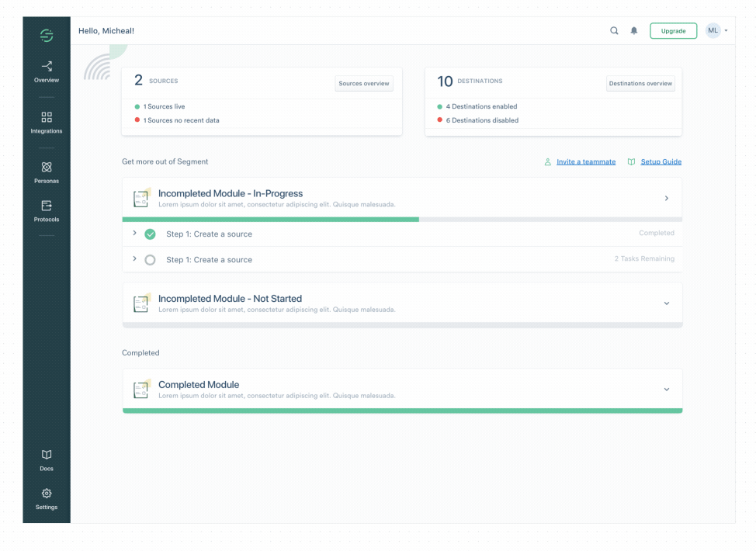This screenshot has height=551, width=756.
Task: Go to Personas label in the sidebar
Action: (x=47, y=182)
